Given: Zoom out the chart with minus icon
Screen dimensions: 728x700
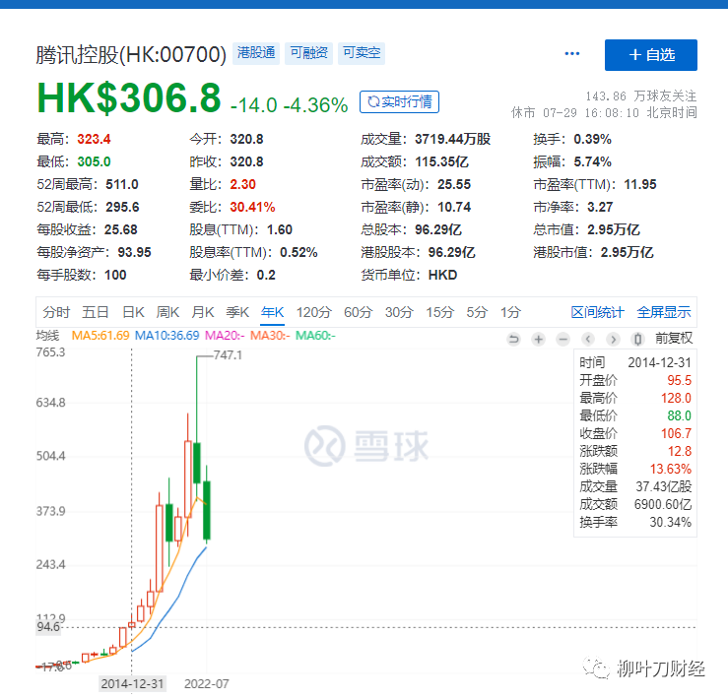Looking at the screenshot, I should click(x=563, y=339).
